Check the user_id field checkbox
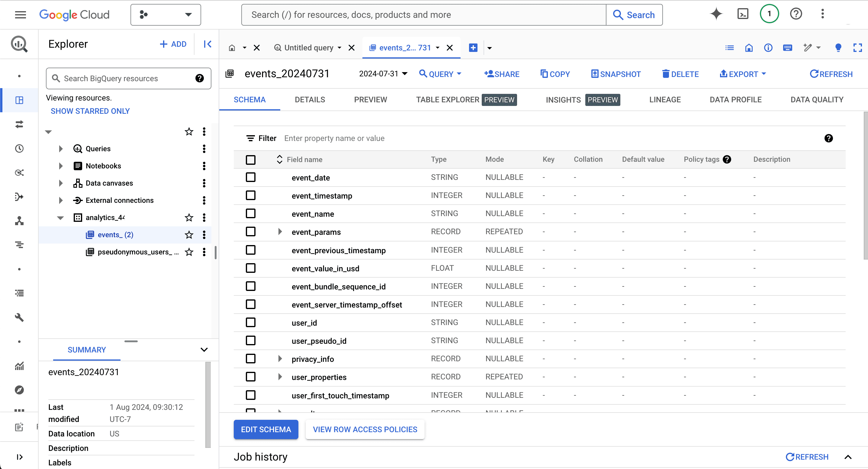This screenshot has height=469, width=868. pyautogui.click(x=251, y=323)
